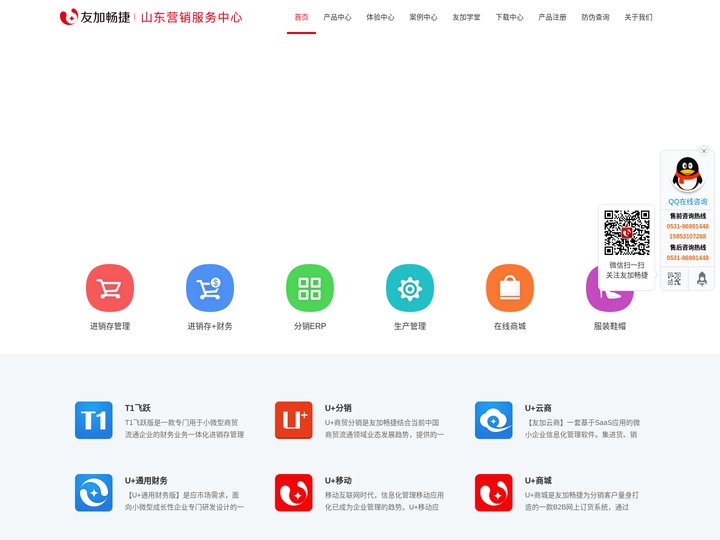Open the U+分销 product title
This screenshot has height=540, width=720.
coord(338,408)
